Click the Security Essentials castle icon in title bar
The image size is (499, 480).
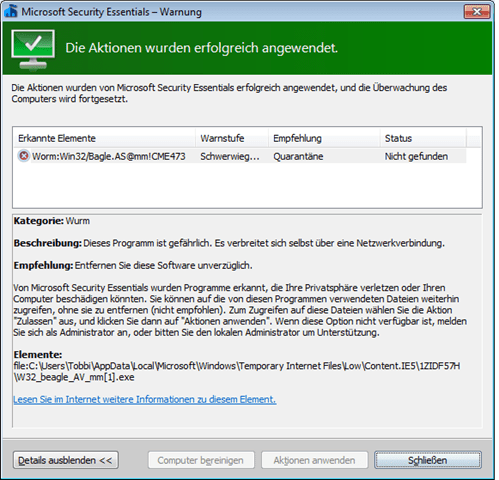coord(11,12)
